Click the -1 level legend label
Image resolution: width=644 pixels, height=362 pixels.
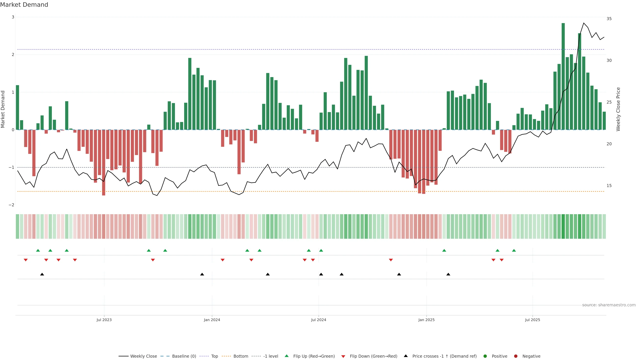point(271,356)
